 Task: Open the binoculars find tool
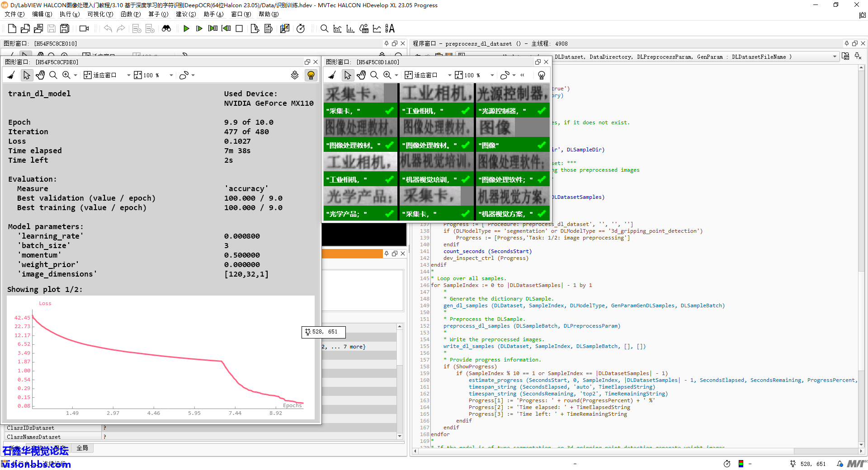click(166, 28)
